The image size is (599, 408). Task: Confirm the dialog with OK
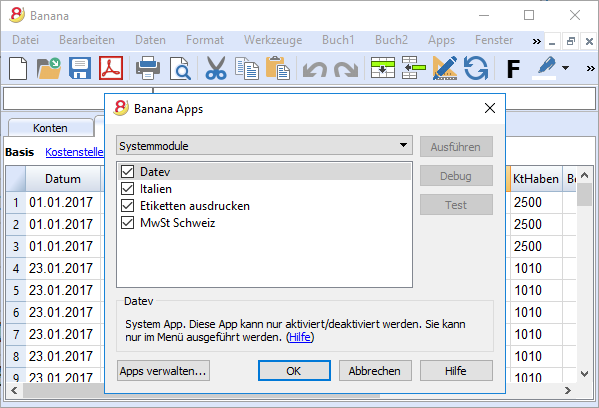click(x=294, y=371)
